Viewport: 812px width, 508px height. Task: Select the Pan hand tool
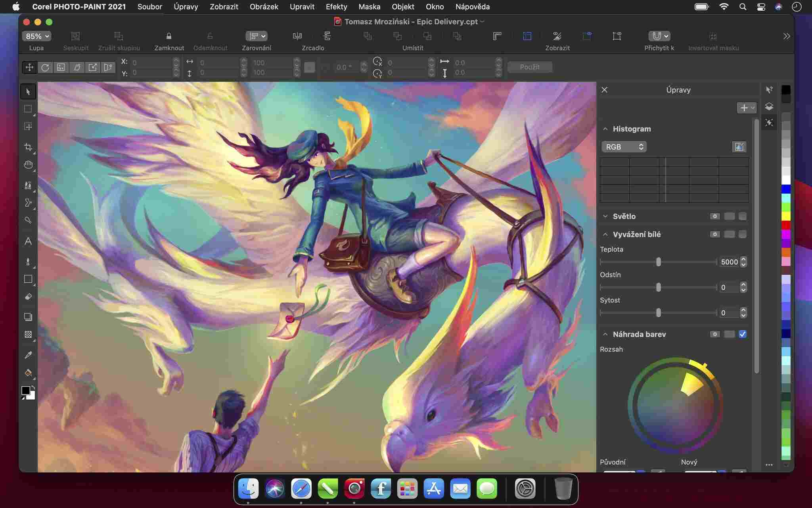[x=28, y=165]
